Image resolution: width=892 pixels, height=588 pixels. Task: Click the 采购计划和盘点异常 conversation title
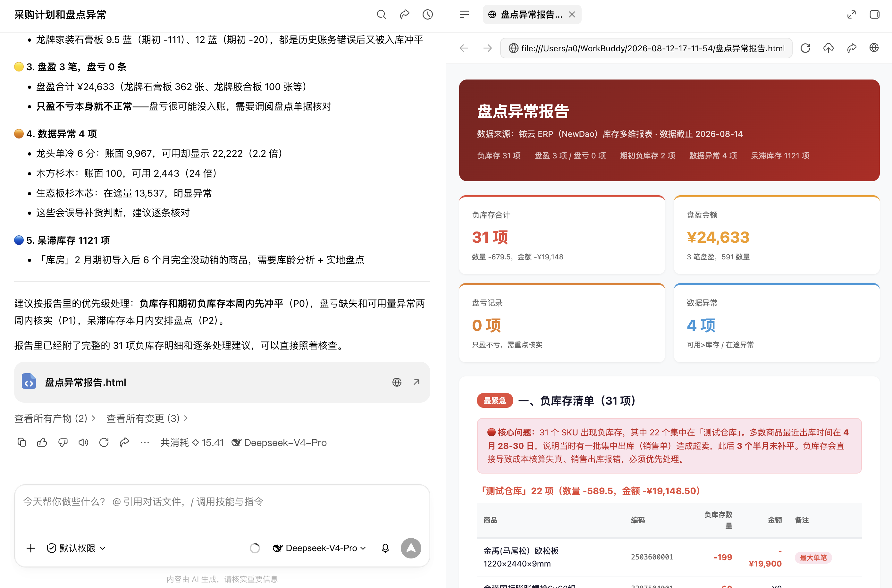point(60,15)
